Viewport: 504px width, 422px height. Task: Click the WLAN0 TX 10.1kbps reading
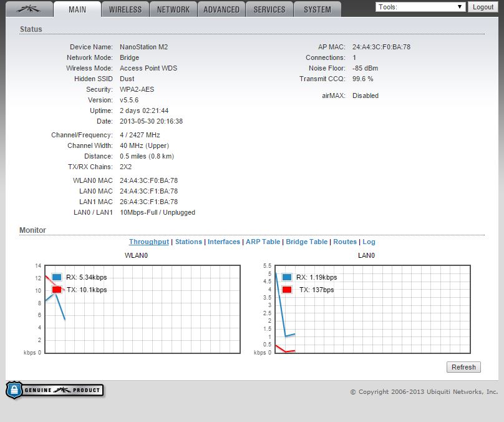pos(87,290)
